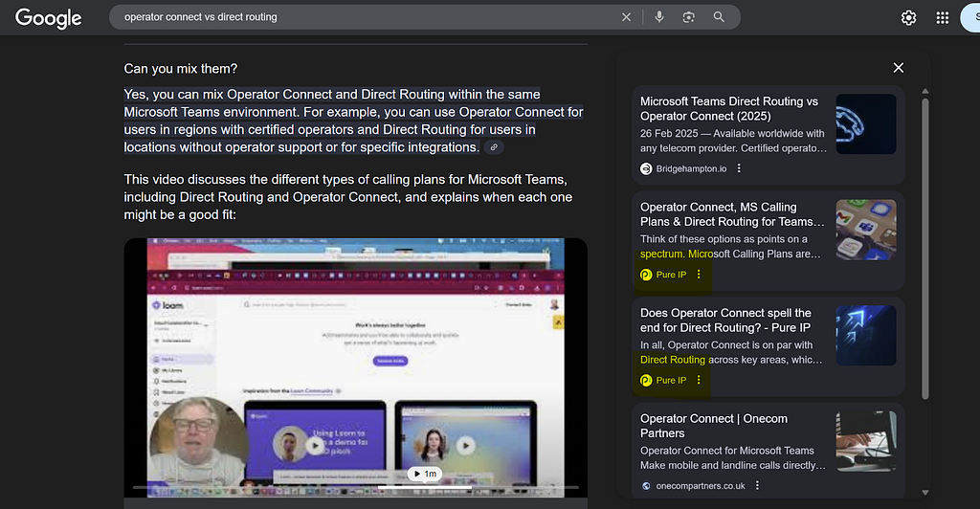Open onecompartners.co.uk result options menu
This screenshot has width=980, height=509.
coord(757,485)
